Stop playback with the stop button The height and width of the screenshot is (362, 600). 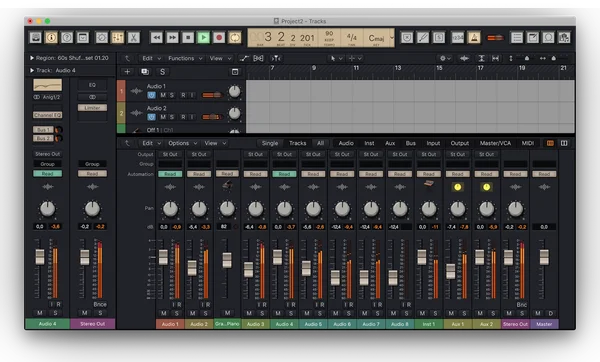(x=188, y=38)
